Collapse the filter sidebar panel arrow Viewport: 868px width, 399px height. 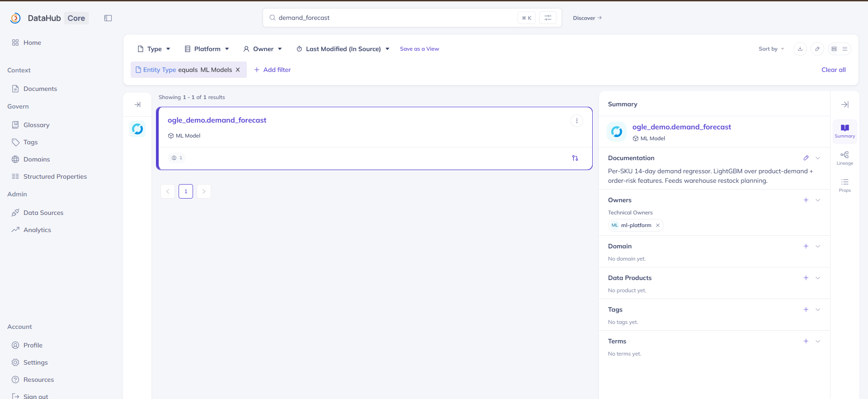(x=137, y=104)
